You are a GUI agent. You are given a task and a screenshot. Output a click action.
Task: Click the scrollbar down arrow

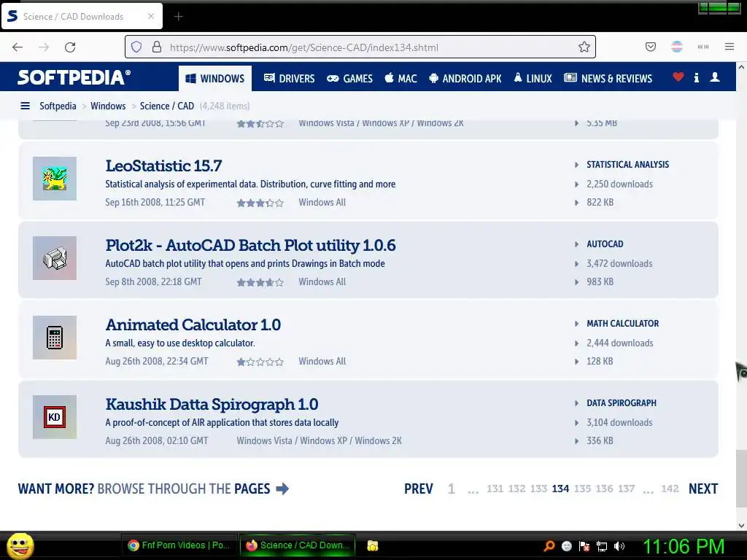[741, 525]
